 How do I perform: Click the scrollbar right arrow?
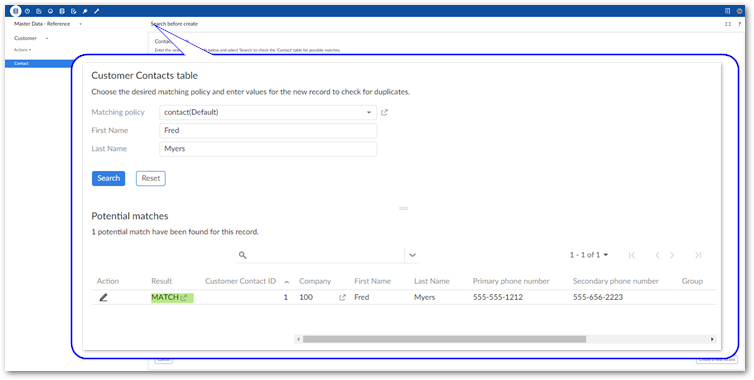pyautogui.click(x=712, y=339)
